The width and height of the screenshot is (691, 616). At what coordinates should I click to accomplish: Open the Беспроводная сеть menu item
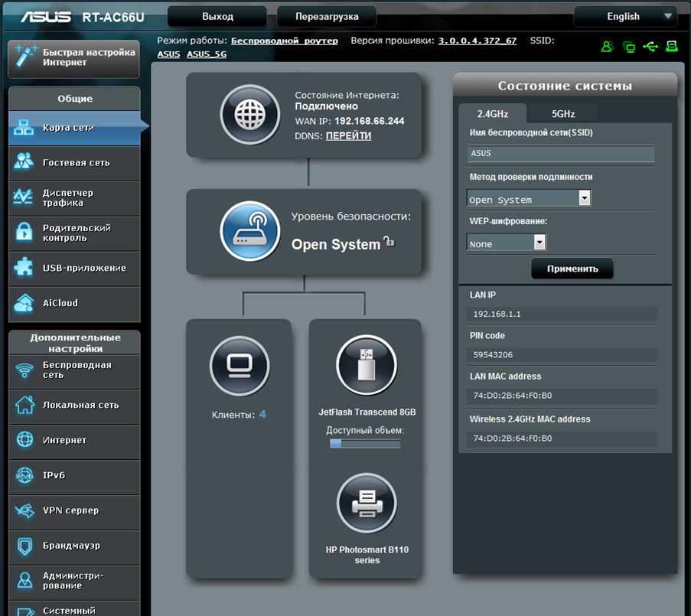tap(74, 370)
